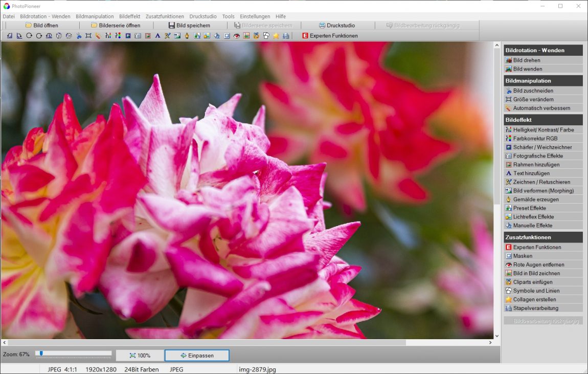
Task: Select Gemälde erzeugen in the side panel
Action: tap(535, 200)
